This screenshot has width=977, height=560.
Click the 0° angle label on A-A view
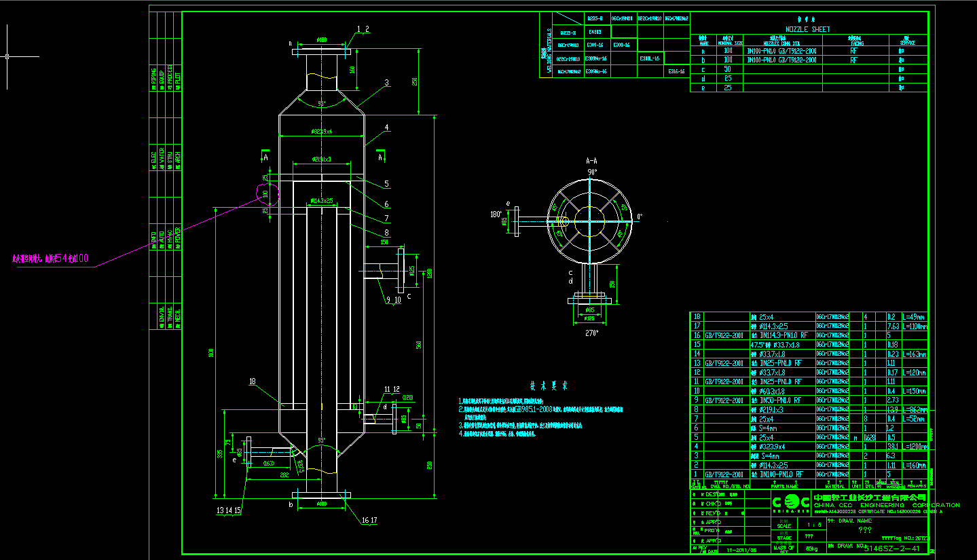(638, 217)
